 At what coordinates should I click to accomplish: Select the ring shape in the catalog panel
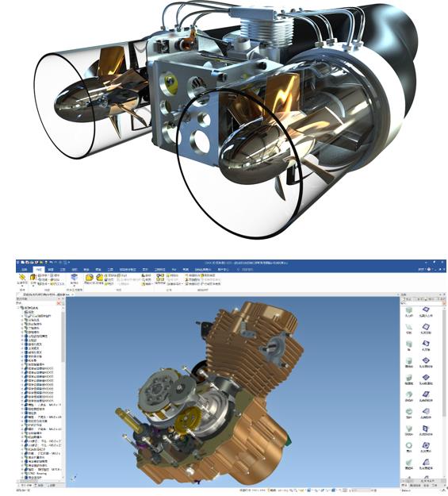coord(409,445)
